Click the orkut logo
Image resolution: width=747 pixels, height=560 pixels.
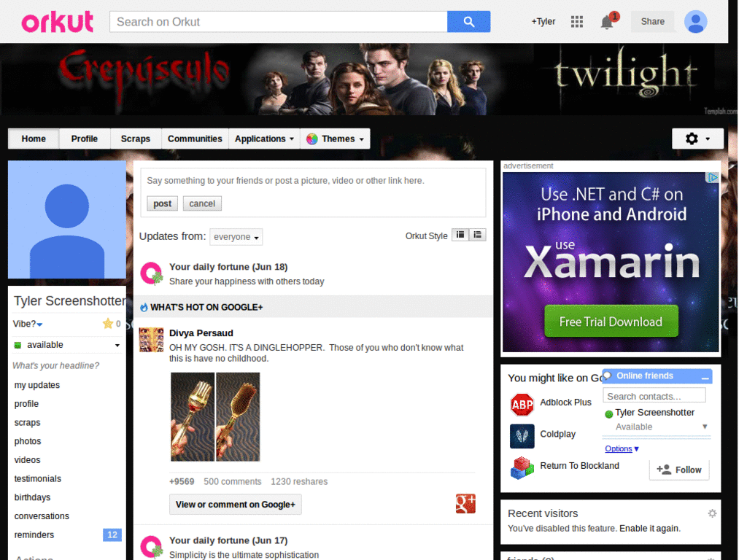[57, 22]
